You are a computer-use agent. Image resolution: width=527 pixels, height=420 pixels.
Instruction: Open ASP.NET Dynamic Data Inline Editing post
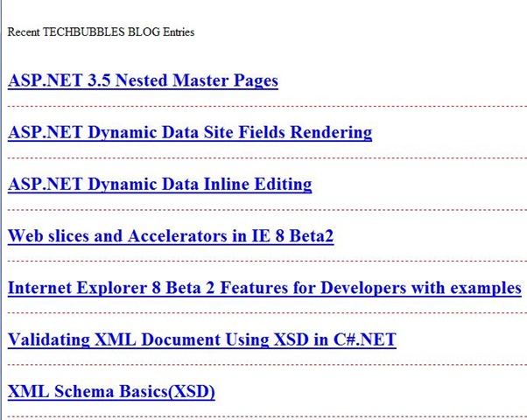(159, 185)
